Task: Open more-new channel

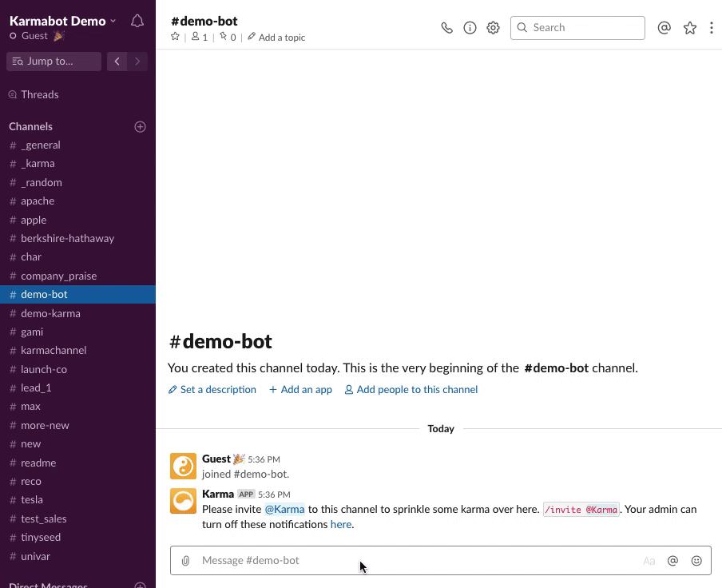Action: coord(77,425)
